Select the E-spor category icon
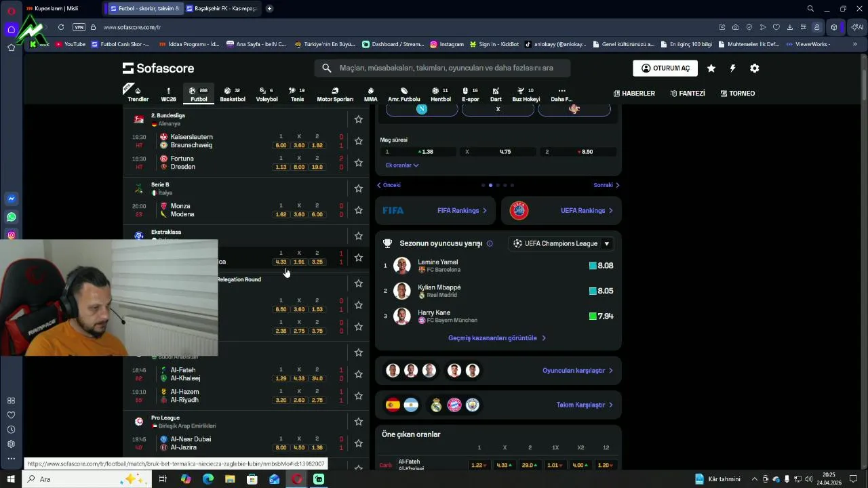The image size is (868, 488). [x=471, y=94]
